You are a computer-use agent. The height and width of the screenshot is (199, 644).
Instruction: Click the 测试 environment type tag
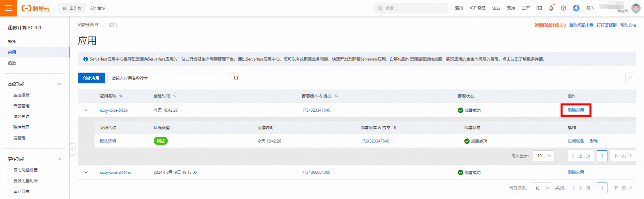pos(161,141)
